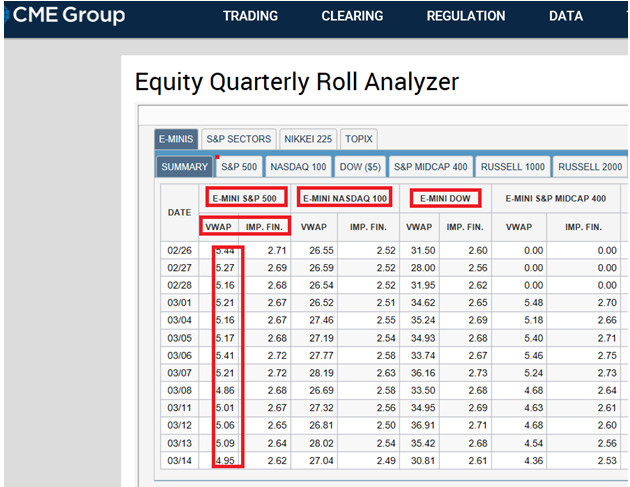630x487 pixels.
Task: Select the 03/11 date cell
Action: [179, 408]
